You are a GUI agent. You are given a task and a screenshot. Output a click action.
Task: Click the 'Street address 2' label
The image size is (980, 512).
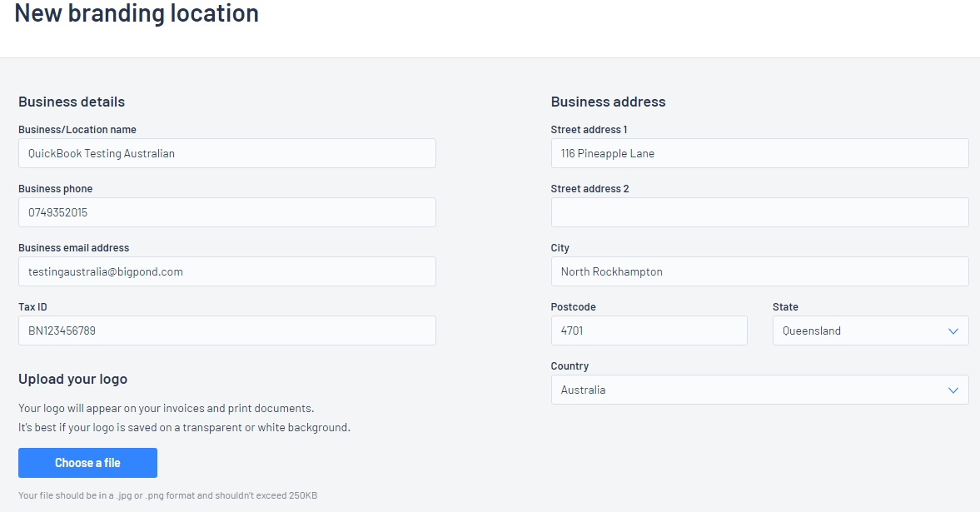coord(590,189)
